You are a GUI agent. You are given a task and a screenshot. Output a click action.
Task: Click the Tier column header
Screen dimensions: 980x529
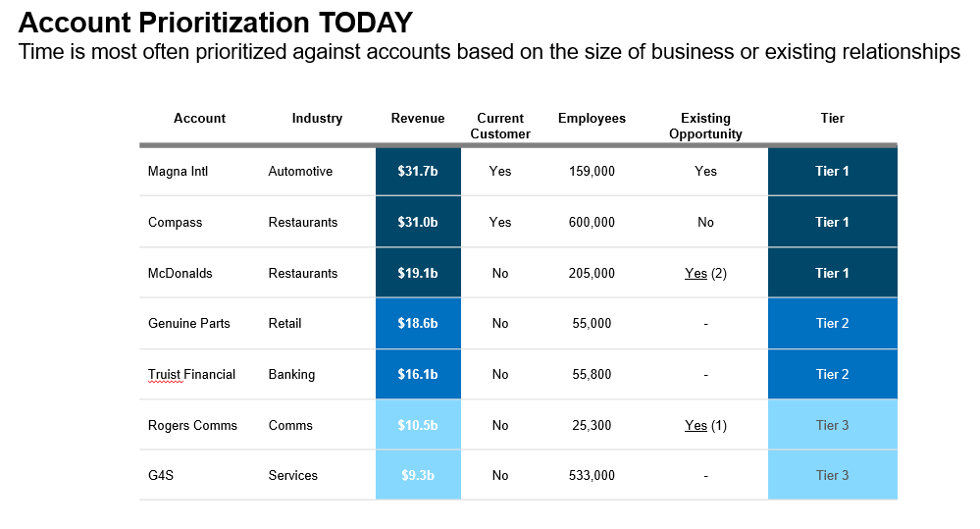point(832,119)
